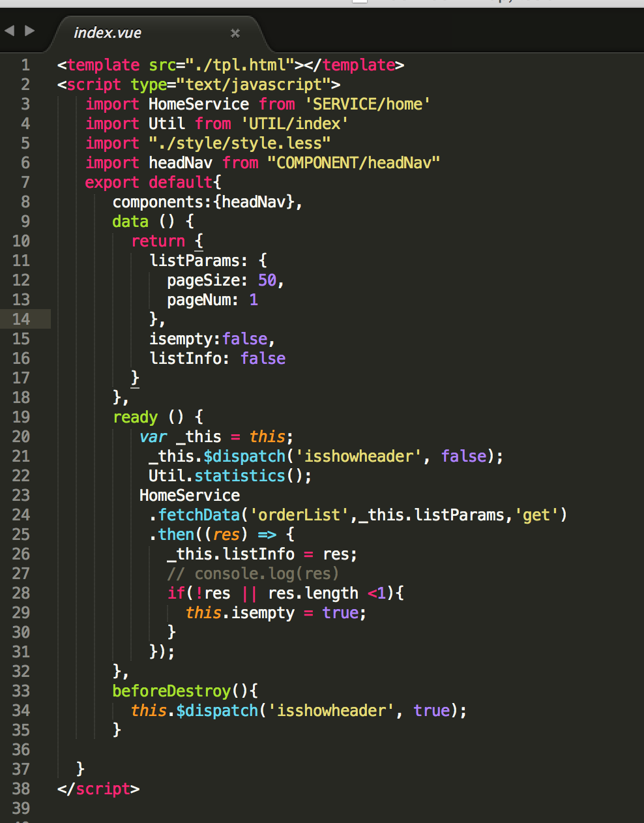This screenshot has height=823, width=644.
Task: Click the pageSize value 50
Action: [267, 280]
